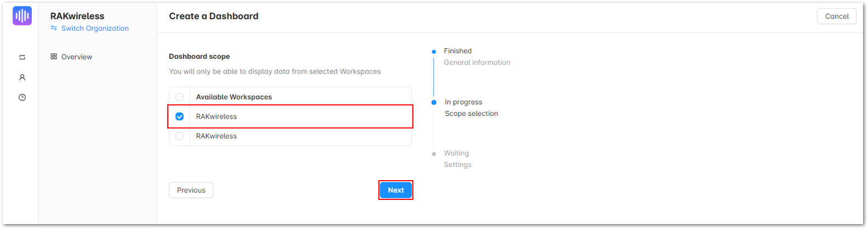
Task: Click the blue dot of the Finished step
Action: (x=434, y=52)
